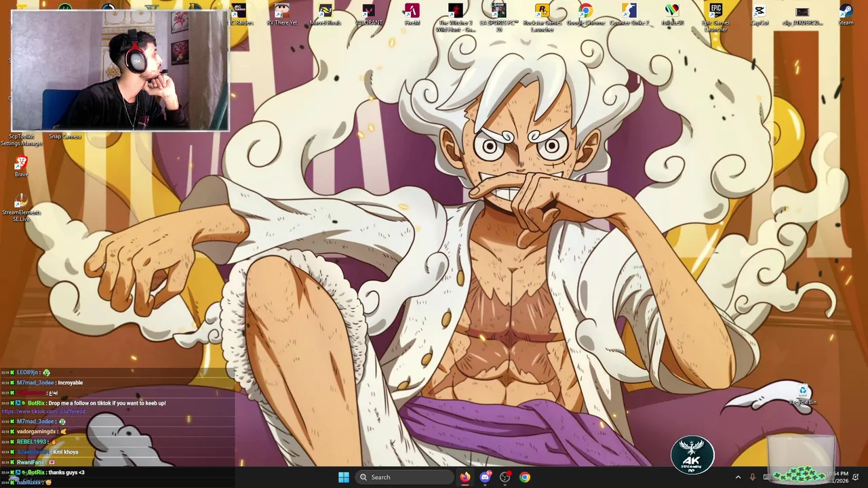Launch the VALORANT desktop shortcut
This screenshot has width=868, height=488.
click(x=368, y=14)
